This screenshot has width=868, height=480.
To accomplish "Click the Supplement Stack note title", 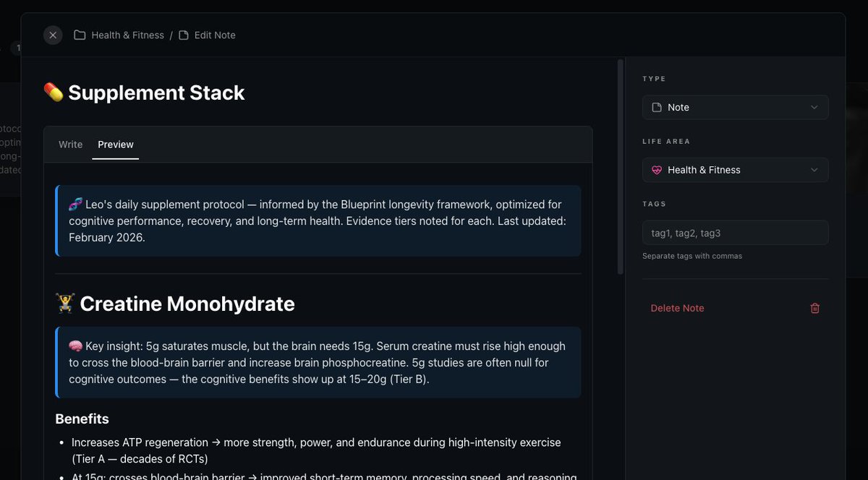I will tap(156, 93).
